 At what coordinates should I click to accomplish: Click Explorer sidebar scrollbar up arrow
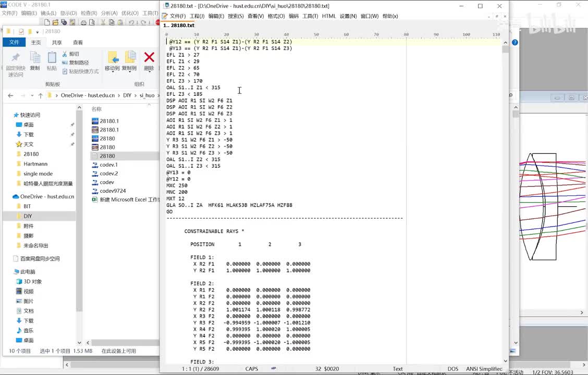click(79, 107)
